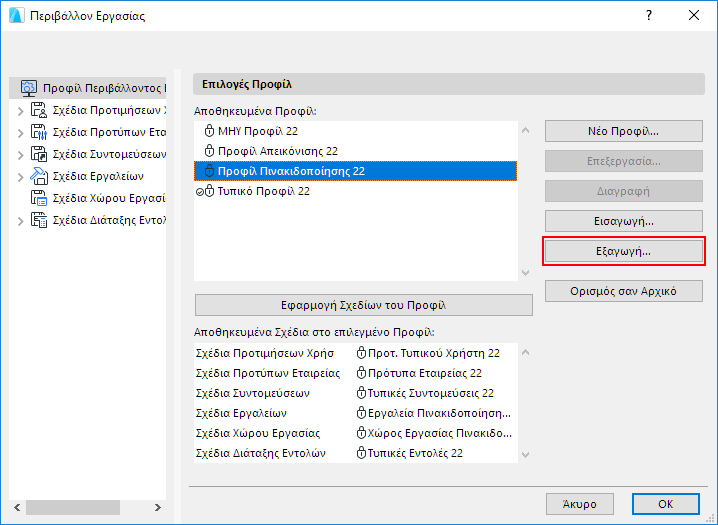Screen dimensions: 718x525
Task: Click the Σχέδια Διάταξης Εντολών tree icon
Action: coord(40,220)
